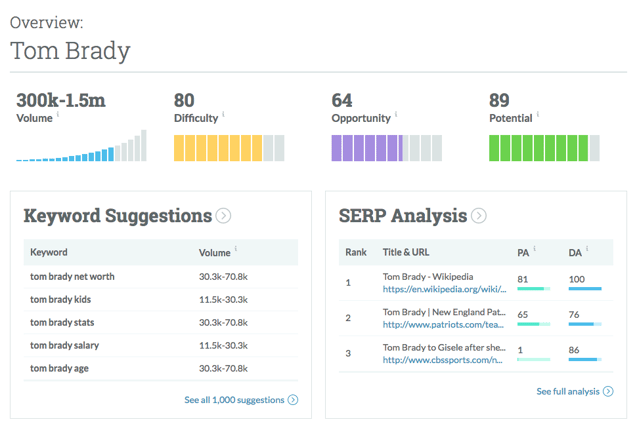Click info icon next to PA header
637x426 pixels.
point(534,249)
